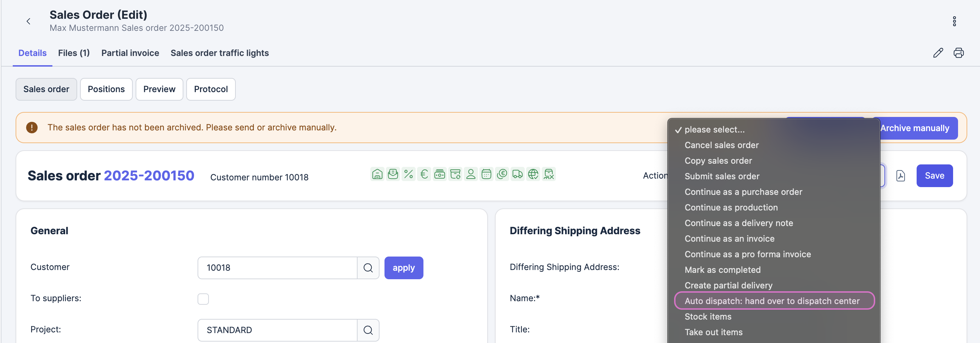Open the Sales order traffic lights tab
This screenshot has height=343, width=980.
pos(220,53)
